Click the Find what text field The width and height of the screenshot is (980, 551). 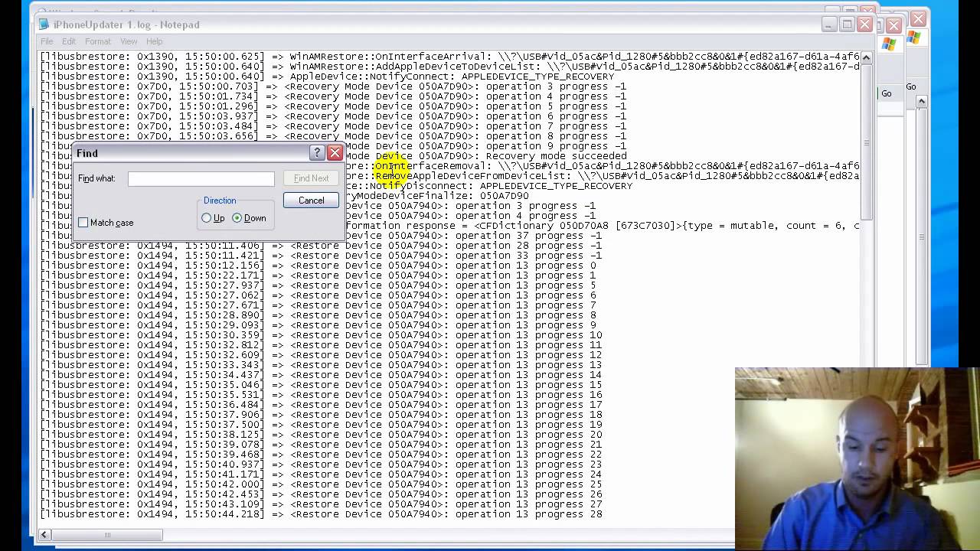point(201,179)
